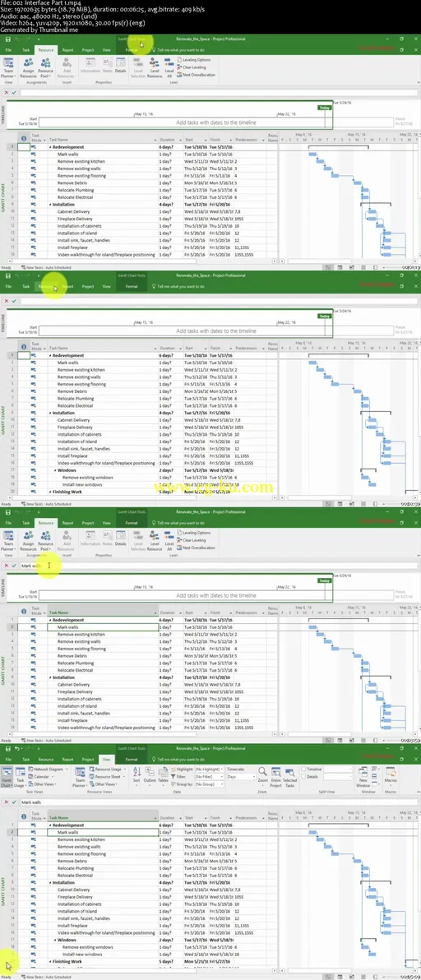Click the Task Usage view icon
The height and width of the screenshot is (980, 421).
[x=20, y=775]
